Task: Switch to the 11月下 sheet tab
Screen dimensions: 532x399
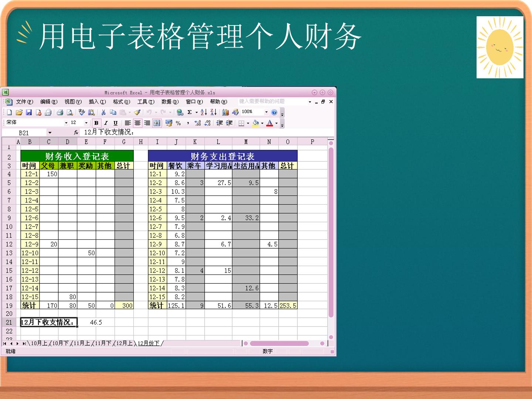Action: click(x=103, y=343)
